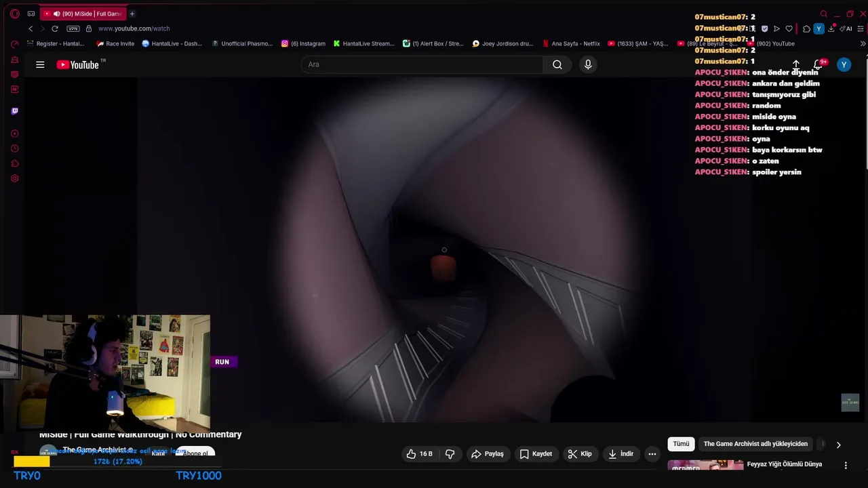The width and height of the screenshot is (868, 488).
Task: Open Instagram bookmark
Action: (303, 43)
